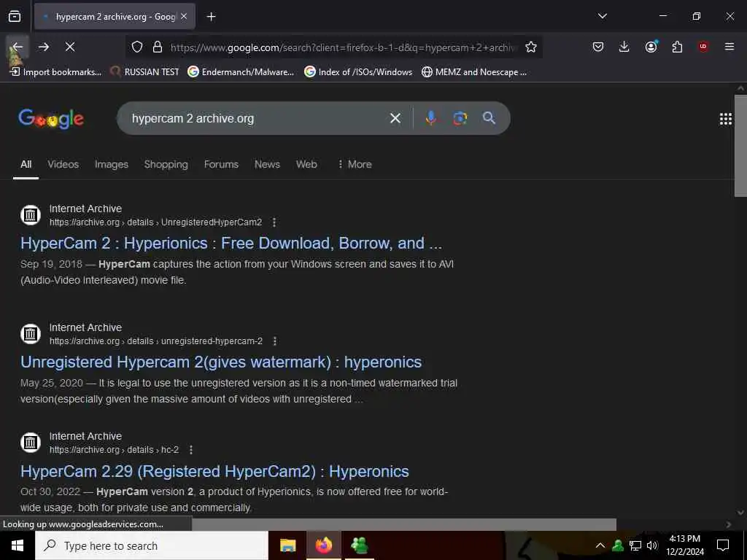Open the Firefox downloads panel
Screen dimensions: 747x560
coord(624,47)
